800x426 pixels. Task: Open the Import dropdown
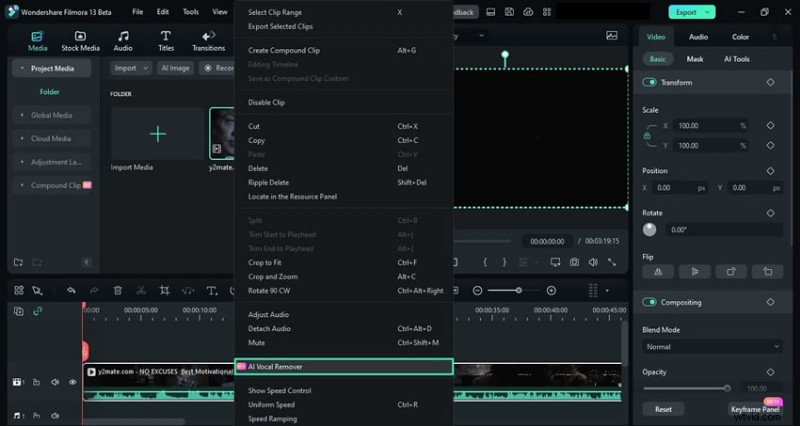coord(131,68)
